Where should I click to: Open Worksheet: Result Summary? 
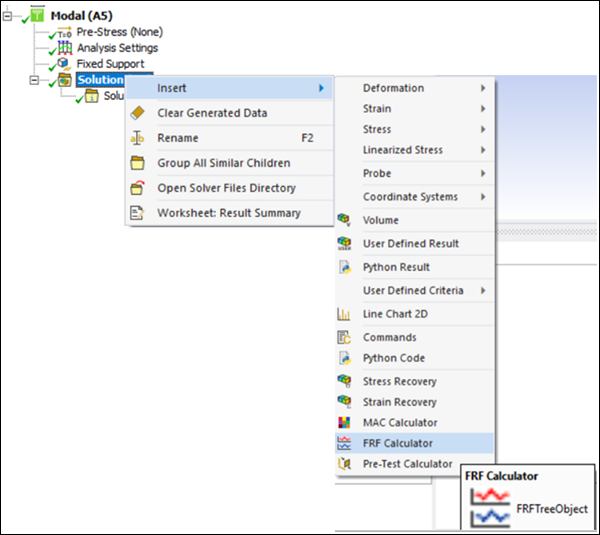(x=230, y=213)
